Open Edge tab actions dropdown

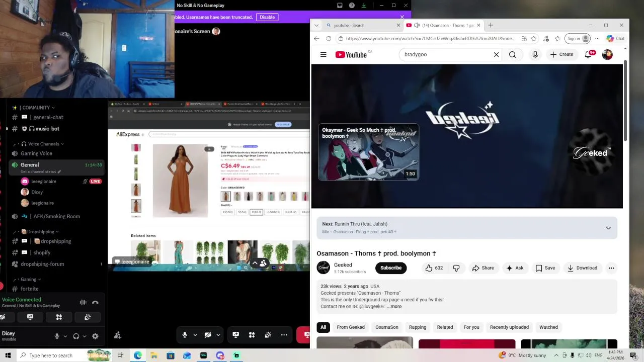[316, 25]
